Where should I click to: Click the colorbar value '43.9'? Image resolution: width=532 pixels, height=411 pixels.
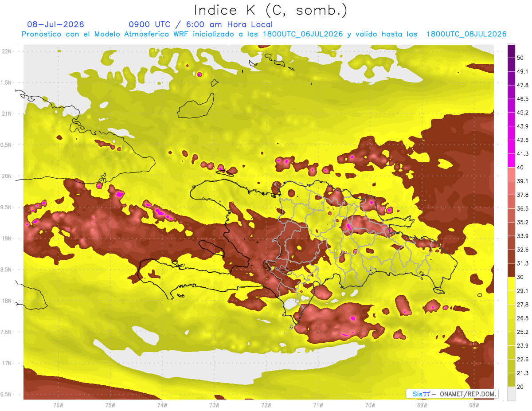(x=523, y=126)
